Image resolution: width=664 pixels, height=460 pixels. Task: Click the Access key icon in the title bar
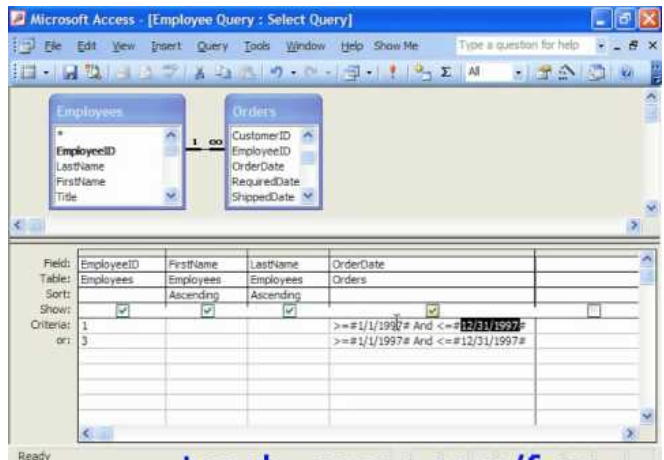point(18,19)
